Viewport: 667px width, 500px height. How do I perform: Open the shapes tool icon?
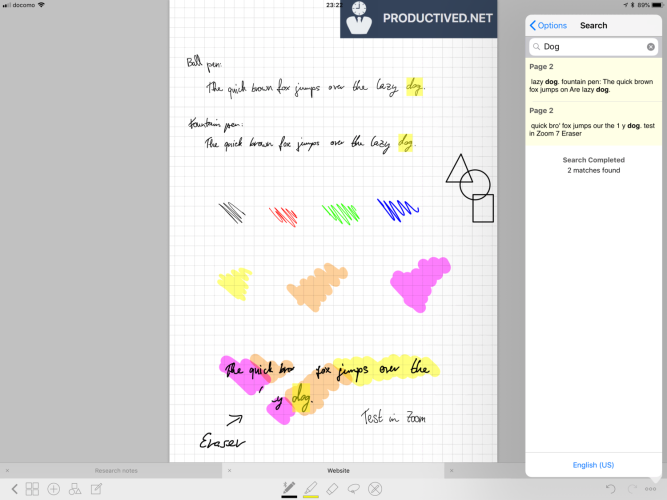pos(75,489)
